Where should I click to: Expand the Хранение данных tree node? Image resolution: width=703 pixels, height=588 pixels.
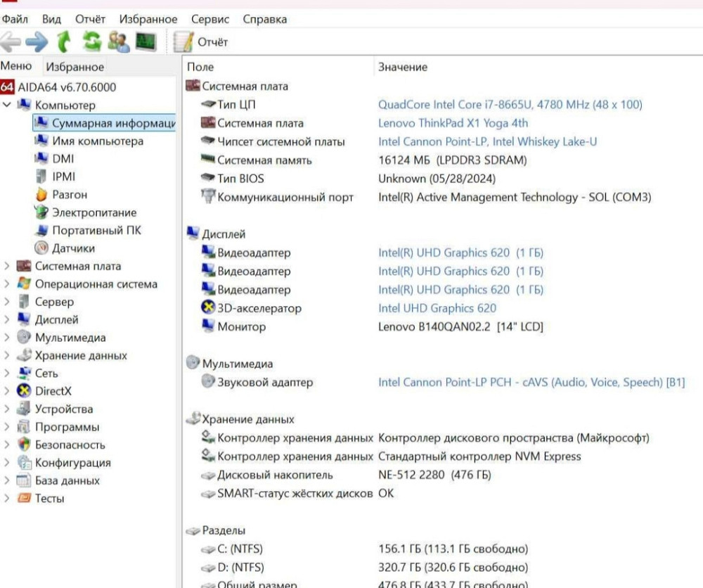[x=7, y=356]
